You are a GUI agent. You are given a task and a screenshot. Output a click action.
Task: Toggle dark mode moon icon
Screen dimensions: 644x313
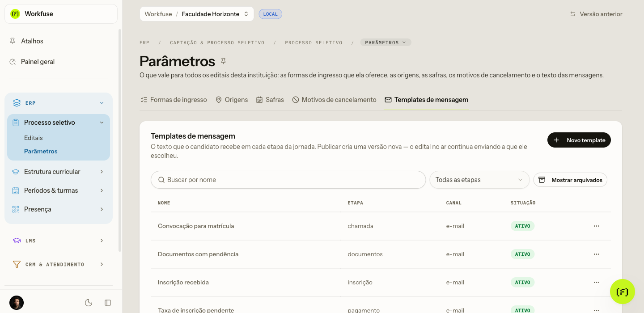pos(89,303)
